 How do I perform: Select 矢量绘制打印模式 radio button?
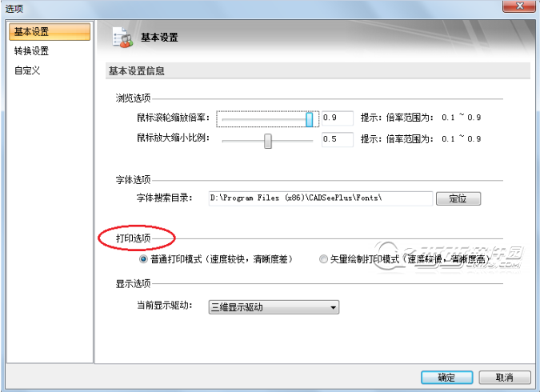(323, 259)
